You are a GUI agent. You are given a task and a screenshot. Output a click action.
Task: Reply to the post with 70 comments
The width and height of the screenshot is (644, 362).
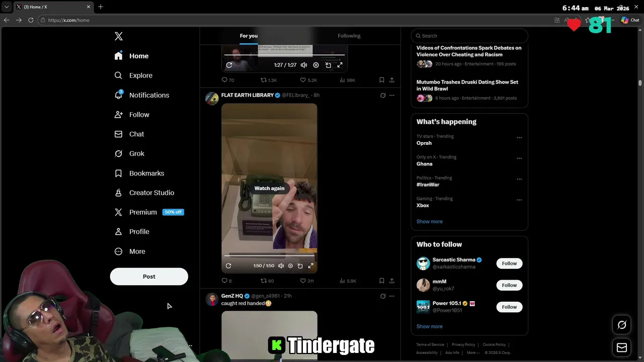(x=228, y=80)
